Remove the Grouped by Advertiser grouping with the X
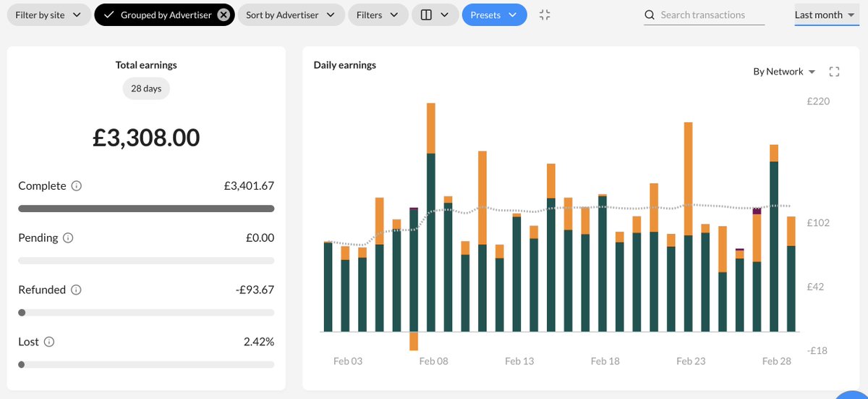 (224, 14)
